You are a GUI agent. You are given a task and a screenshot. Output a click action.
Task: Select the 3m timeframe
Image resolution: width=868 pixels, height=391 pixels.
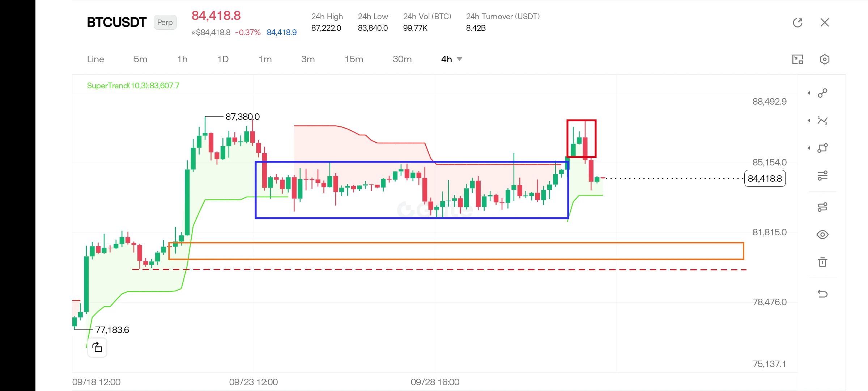click(x=308, y=59)
